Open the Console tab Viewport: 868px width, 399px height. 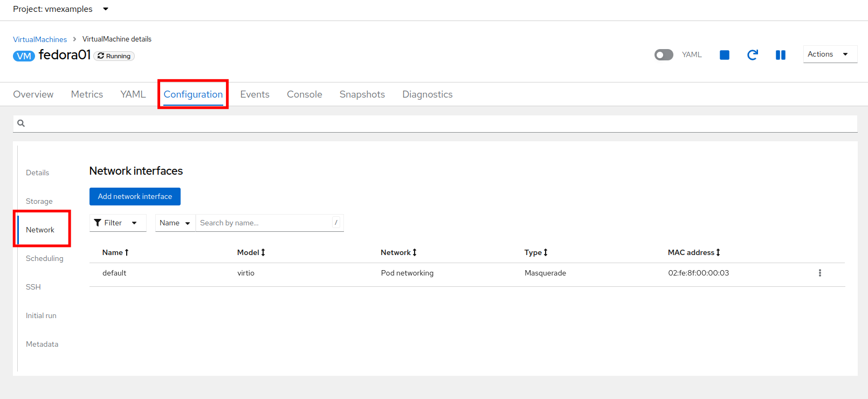[305, 94]
